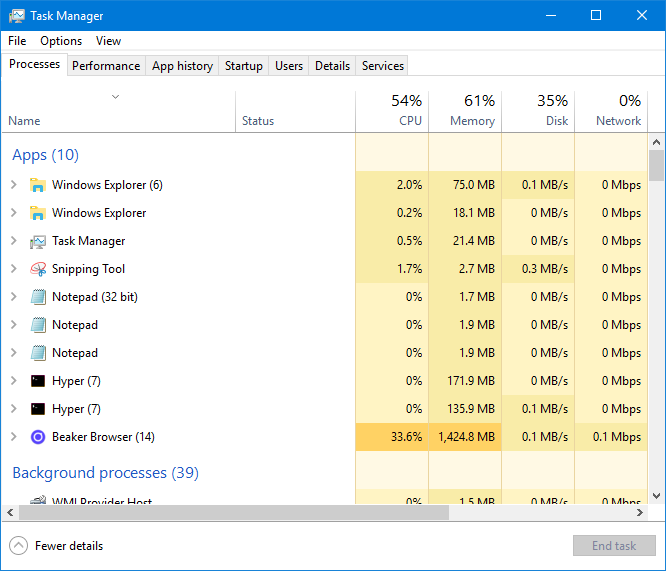Viewport: 666px width, 571px height.
Task: Expand the Task Manager process row
Action: (14, 241)
